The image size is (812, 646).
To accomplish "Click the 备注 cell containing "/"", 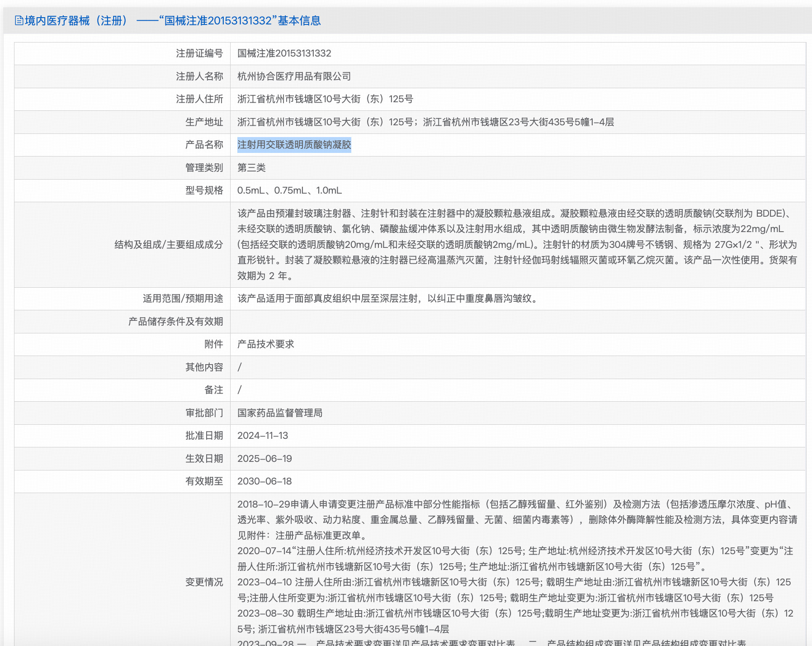I will [240, 390].
